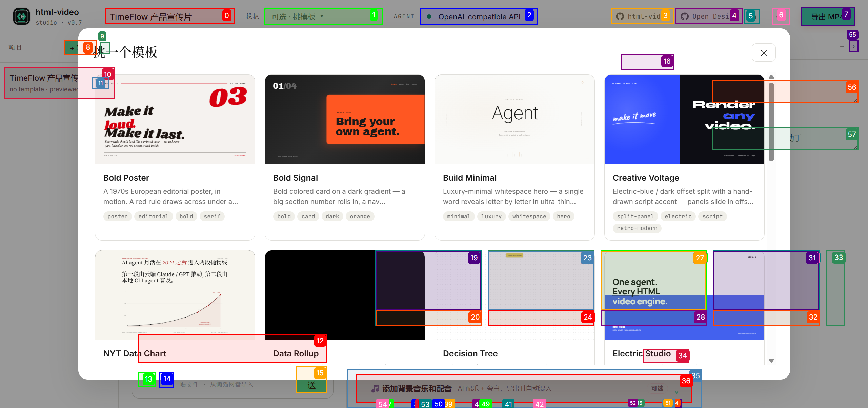The height and width of the screenshot is (408, 868).
Task: Close the template picker dialog
Action: pos(764,53)
